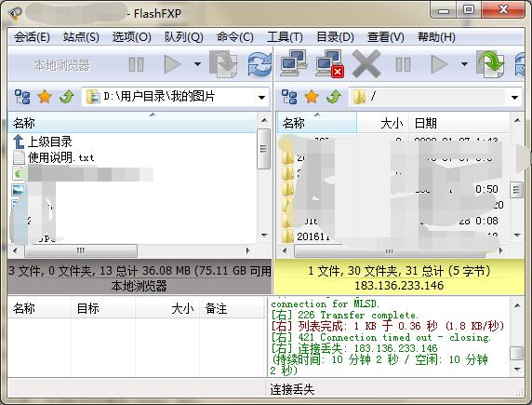This screenshot has height=405, width=532.
Task: Expand local path dropdown D:\用户目录\我的图片
Action: tap(261, 98)
